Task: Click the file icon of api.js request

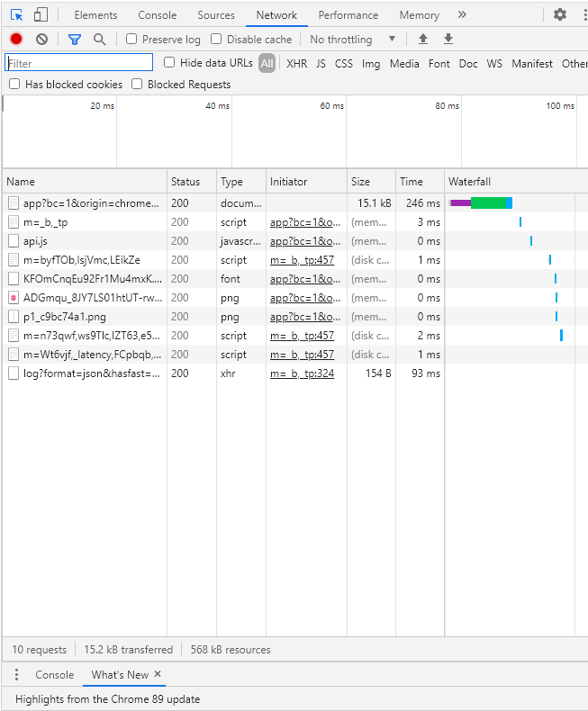Action: (x=14, y=241)
